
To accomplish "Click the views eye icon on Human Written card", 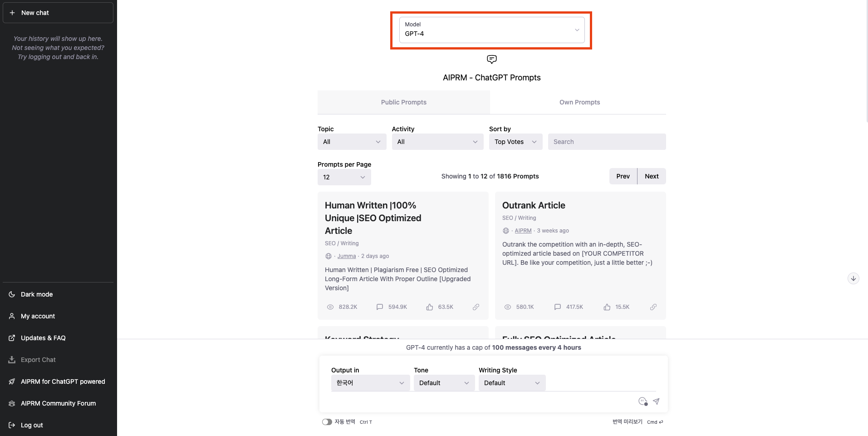I will click(330, 307).
